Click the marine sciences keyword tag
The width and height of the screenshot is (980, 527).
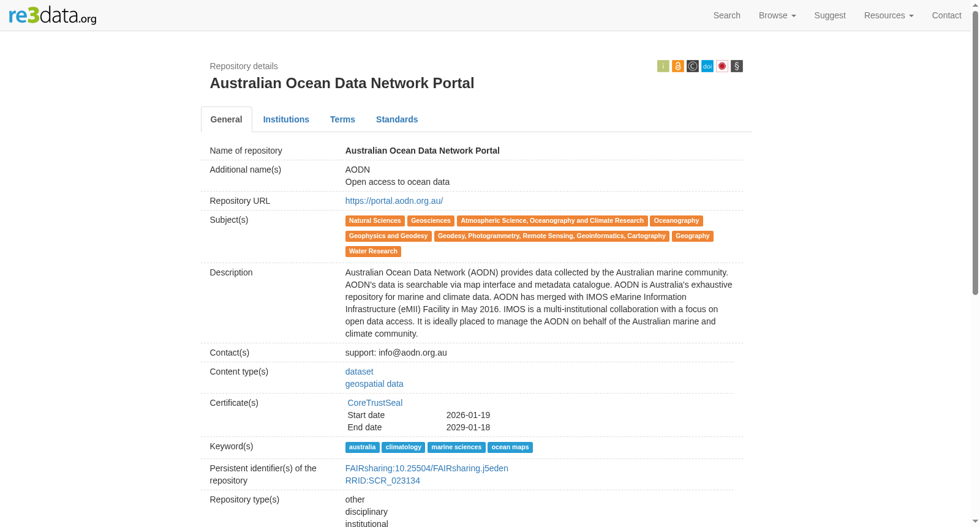pos(456,447)
